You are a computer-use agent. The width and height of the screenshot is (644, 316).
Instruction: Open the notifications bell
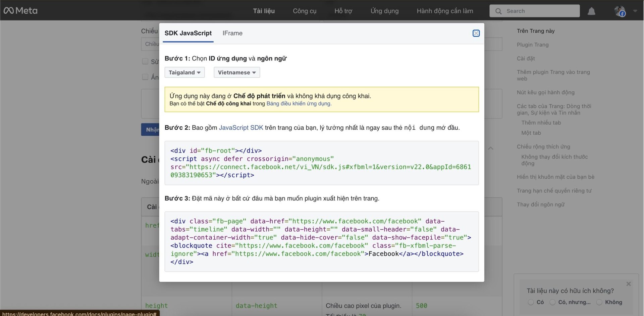point(591,11)
